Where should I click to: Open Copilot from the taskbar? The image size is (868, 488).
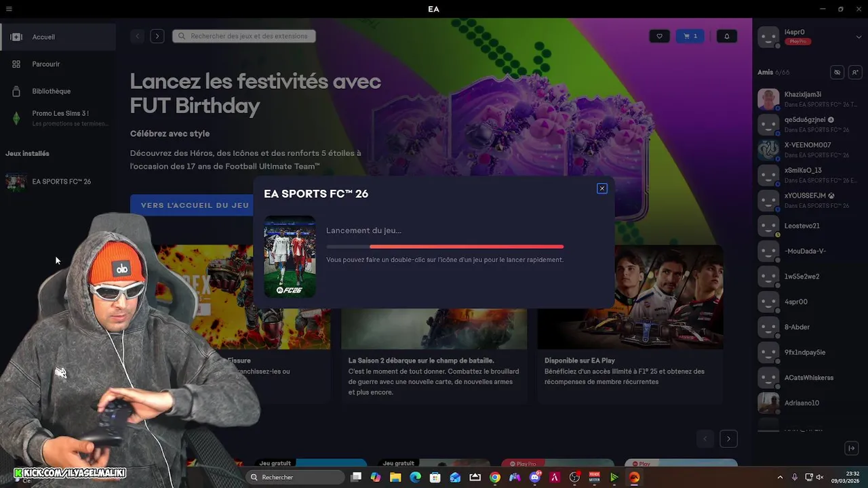(x=376, y=477)
